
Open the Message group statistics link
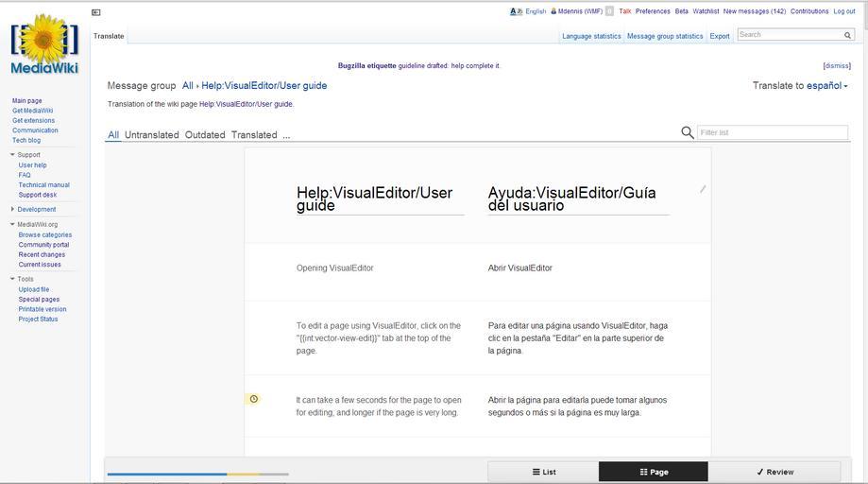665,36
